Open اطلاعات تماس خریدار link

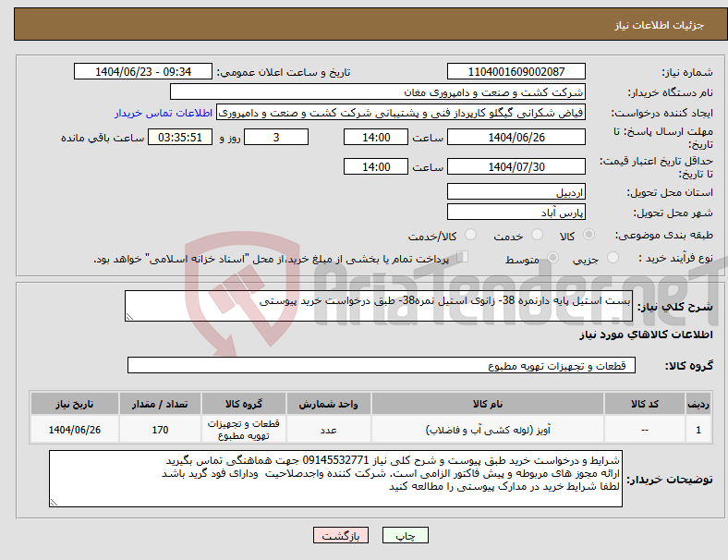164,113
